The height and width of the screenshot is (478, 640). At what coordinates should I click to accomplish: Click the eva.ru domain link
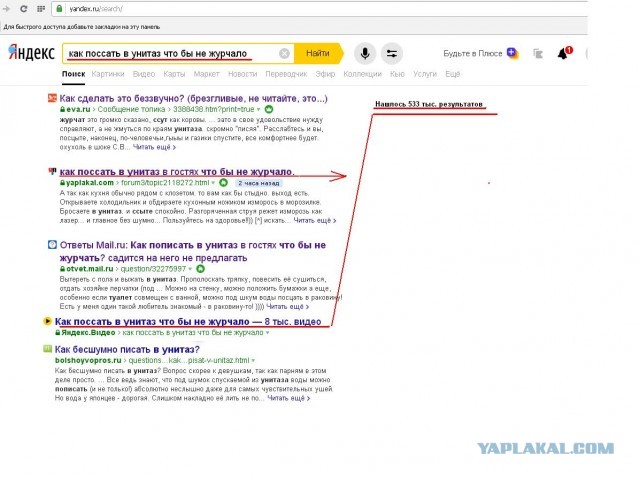coord(78,109)
